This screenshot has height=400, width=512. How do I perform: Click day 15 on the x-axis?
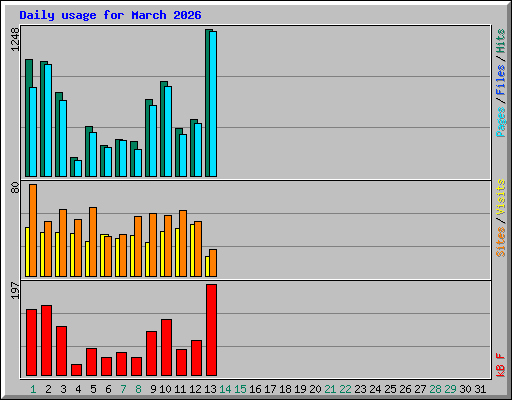pos(240,389)
